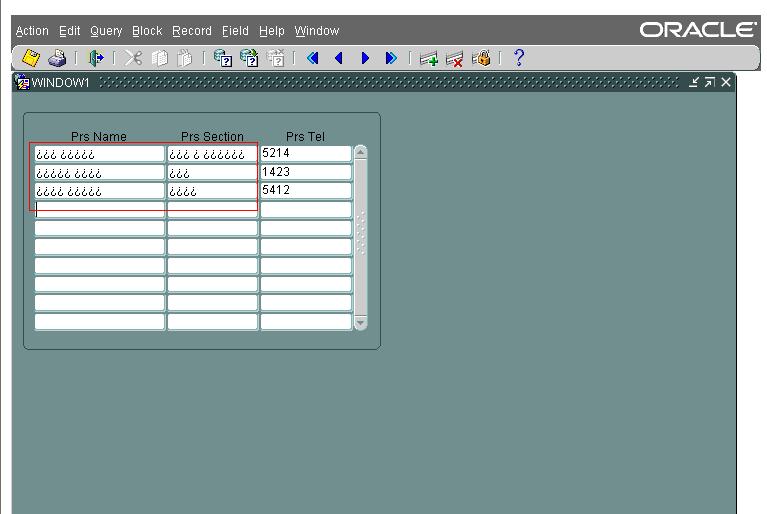
Task: Select the Prs Tel field containing 5214
Action: pos(306,154)
